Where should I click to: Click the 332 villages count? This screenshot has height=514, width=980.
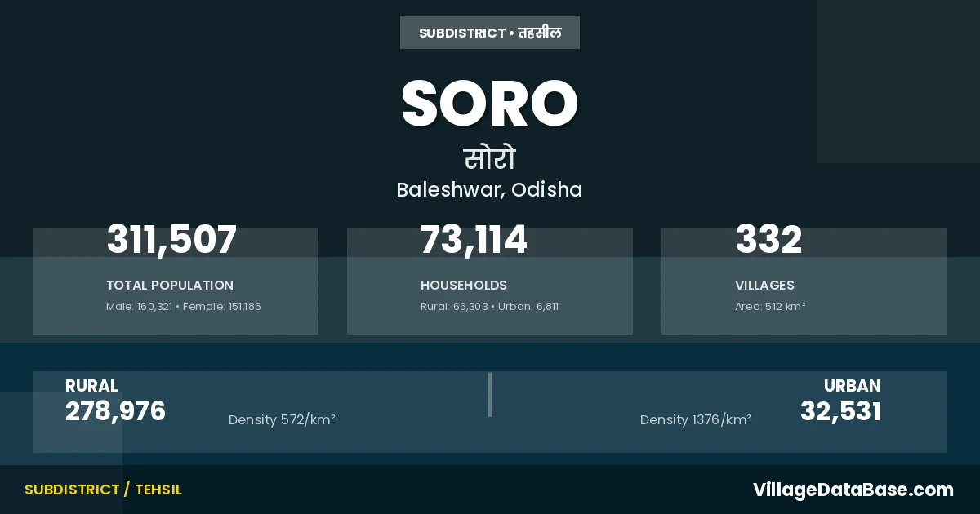click(x=768, y=240)
